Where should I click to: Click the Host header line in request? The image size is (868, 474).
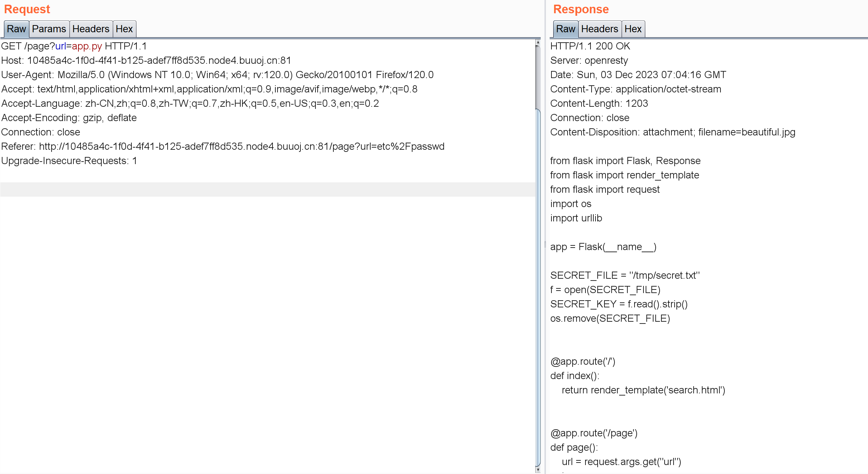pyautogui.click(x=146, y=61)
